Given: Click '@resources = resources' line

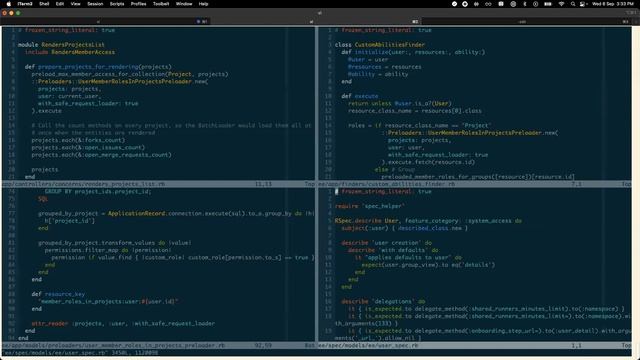Looking at the screenshot, I should point(384,67).
